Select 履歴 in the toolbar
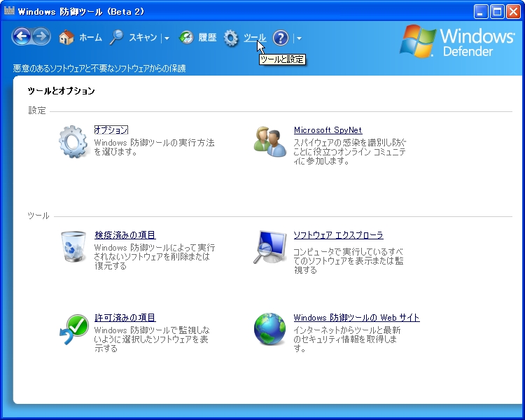 [x=207, y=37]
